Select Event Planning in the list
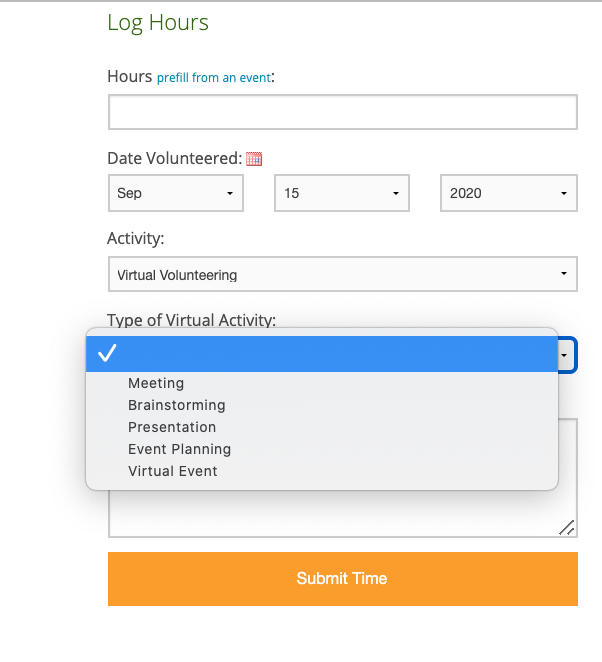The height and width of the screenshot is (662, 602). pos(179,449)
